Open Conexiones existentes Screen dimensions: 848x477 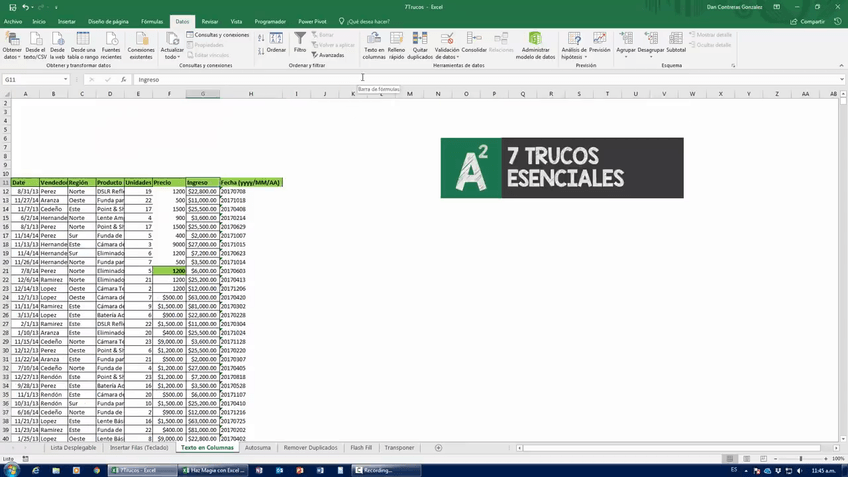pyautogui.click(x=141, y=45)
